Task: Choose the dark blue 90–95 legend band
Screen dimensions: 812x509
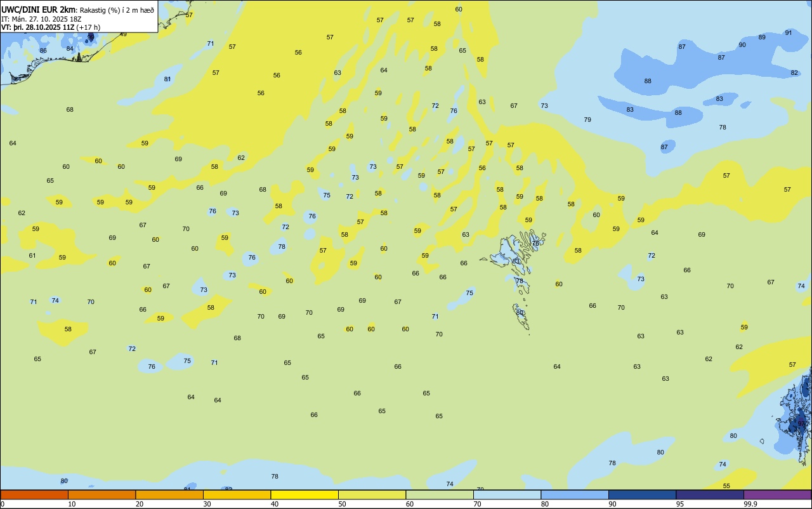Action: (642, 494)
